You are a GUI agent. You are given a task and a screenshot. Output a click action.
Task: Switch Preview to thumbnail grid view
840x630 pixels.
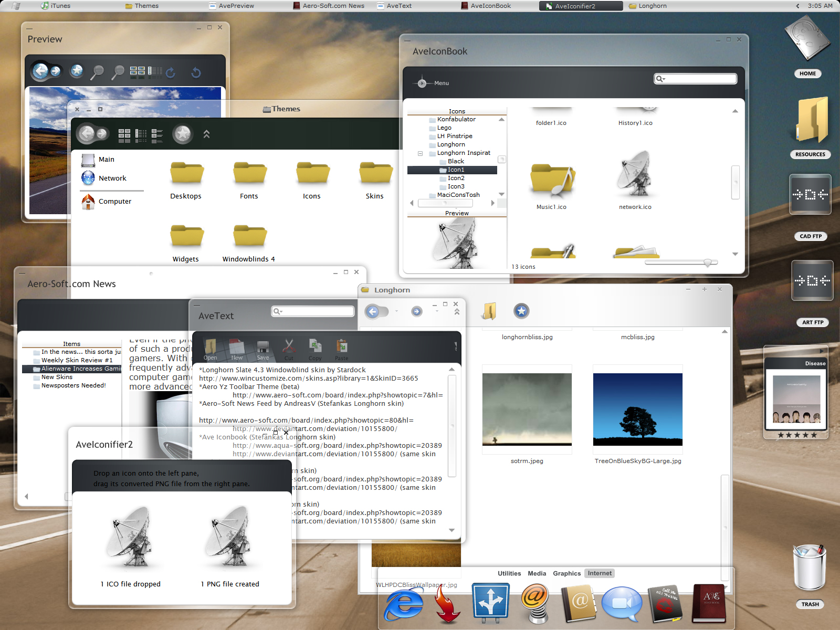[138, 72]
